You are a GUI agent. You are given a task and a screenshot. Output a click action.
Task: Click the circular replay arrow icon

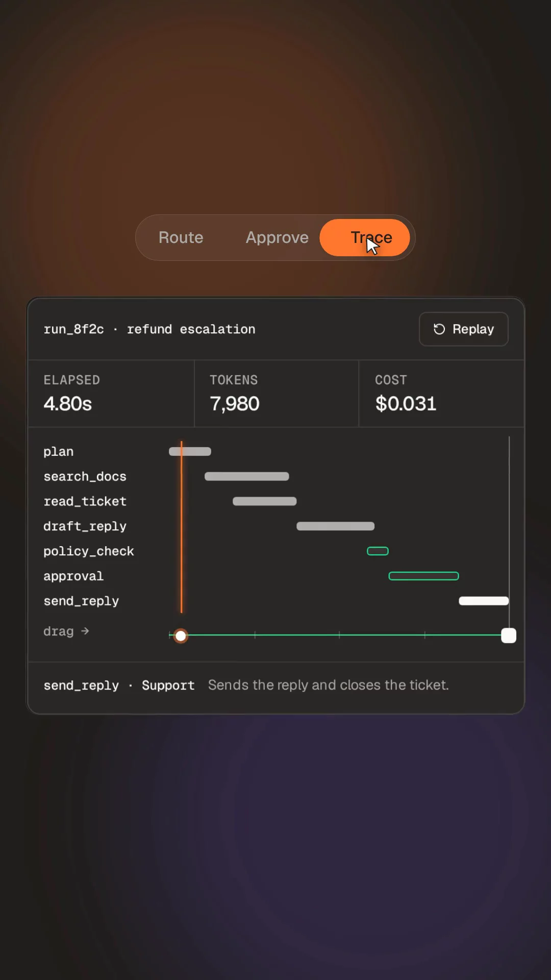[439, 329]
